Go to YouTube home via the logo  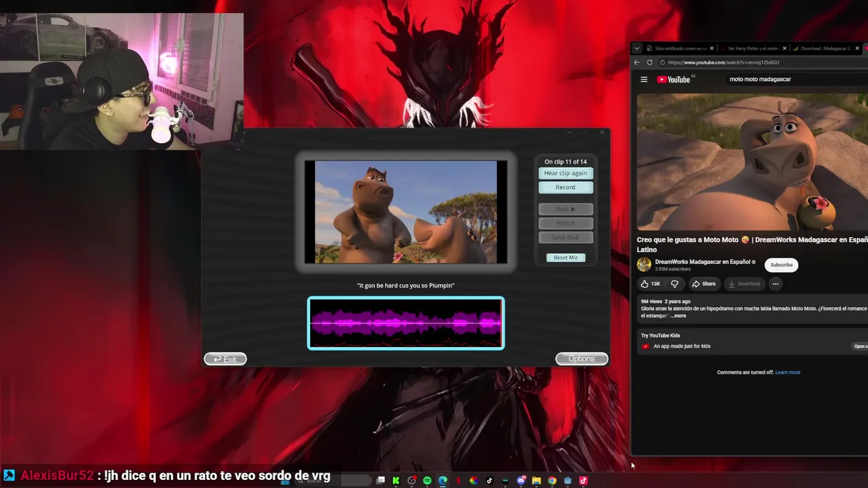pyautogui.click(x=673, y=79)
